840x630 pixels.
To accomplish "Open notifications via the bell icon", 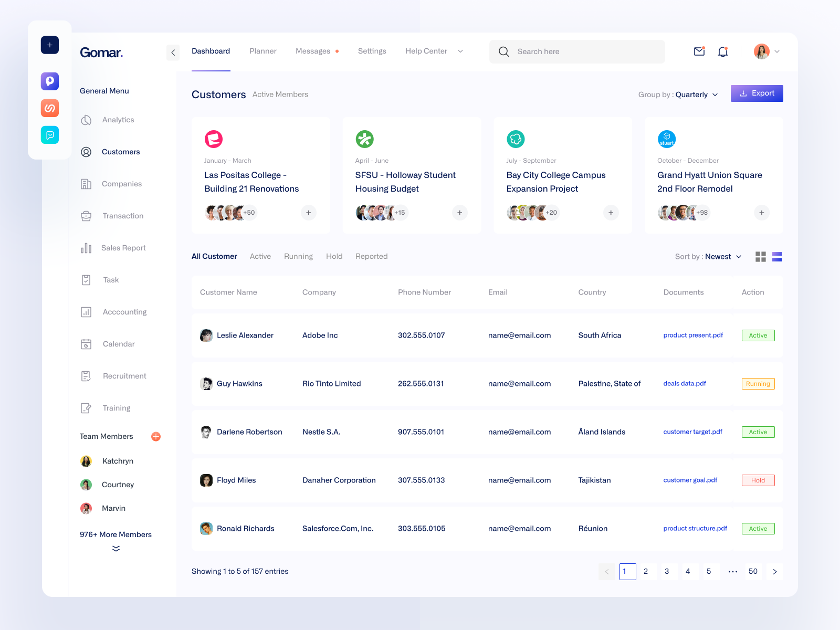I will point(723,51).
